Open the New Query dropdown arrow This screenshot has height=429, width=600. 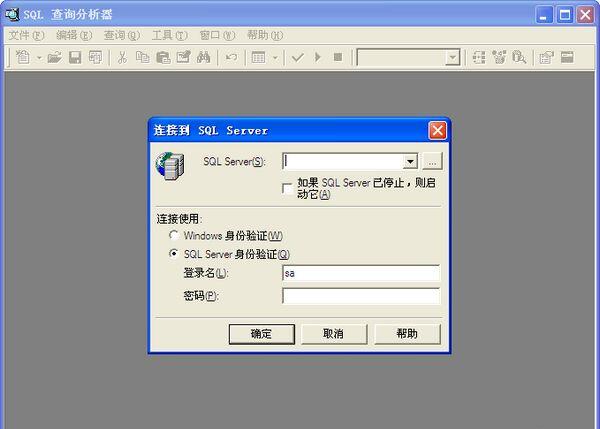click(39, 58)
